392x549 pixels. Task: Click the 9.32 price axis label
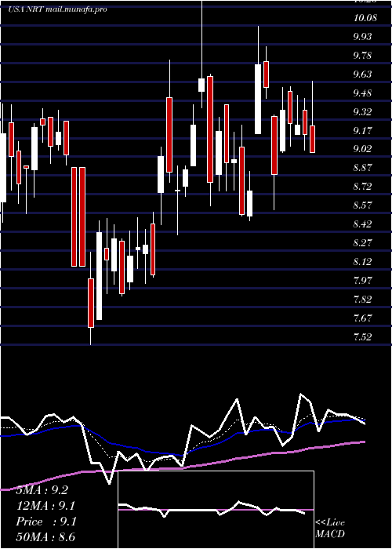pyautogui.click(x=362, y=111)
